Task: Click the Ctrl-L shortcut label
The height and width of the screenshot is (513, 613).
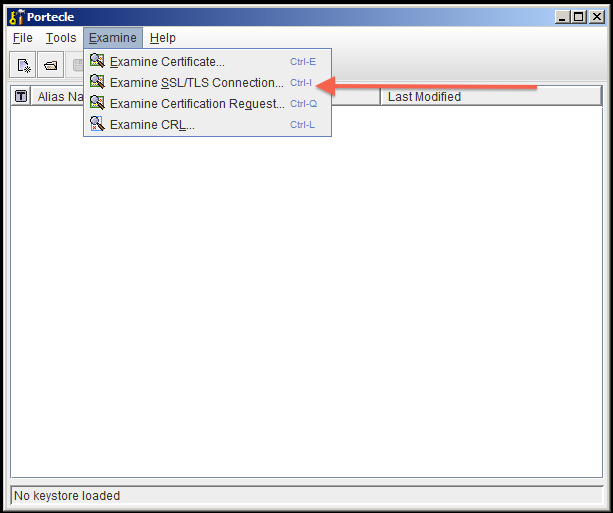Action: [302, 125]
